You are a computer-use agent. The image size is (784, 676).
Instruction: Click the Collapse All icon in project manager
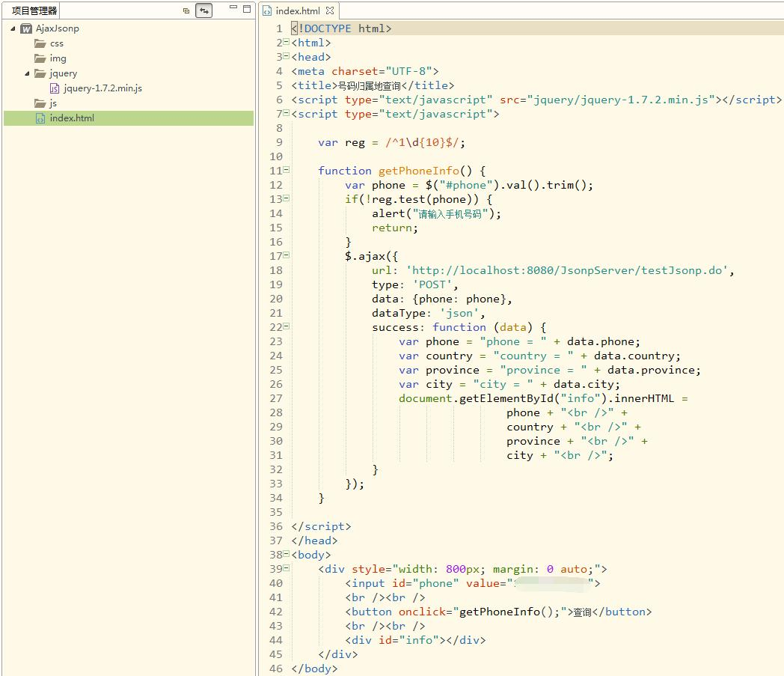click(x=186, y=10)
